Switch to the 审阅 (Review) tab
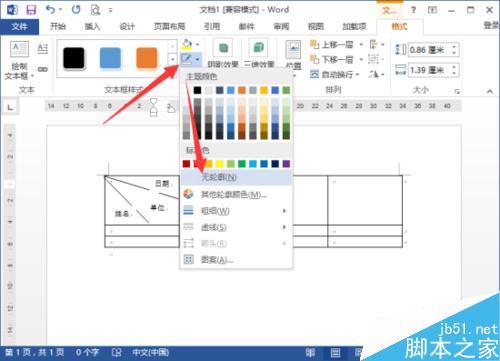 point(281,26)
